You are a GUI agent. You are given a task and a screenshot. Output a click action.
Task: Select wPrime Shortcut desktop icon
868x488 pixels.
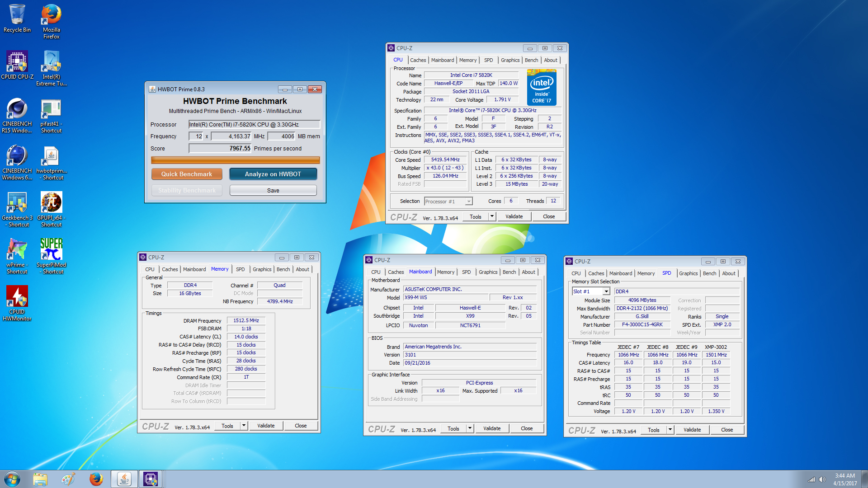pos(17,257)
